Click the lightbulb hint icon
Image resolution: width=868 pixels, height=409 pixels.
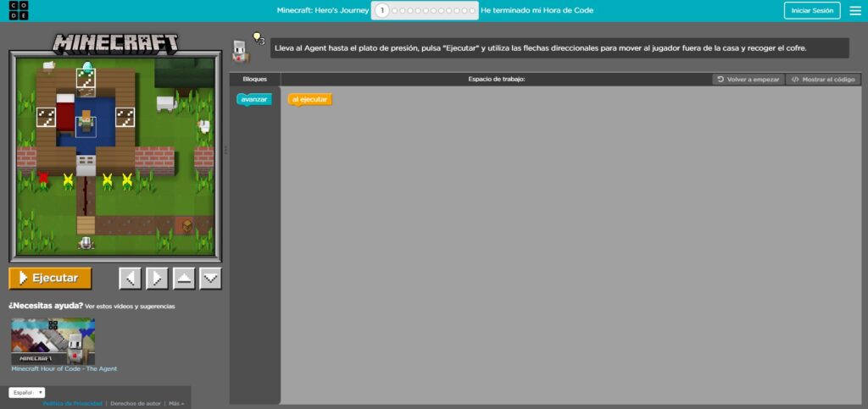tap(257, 37)
